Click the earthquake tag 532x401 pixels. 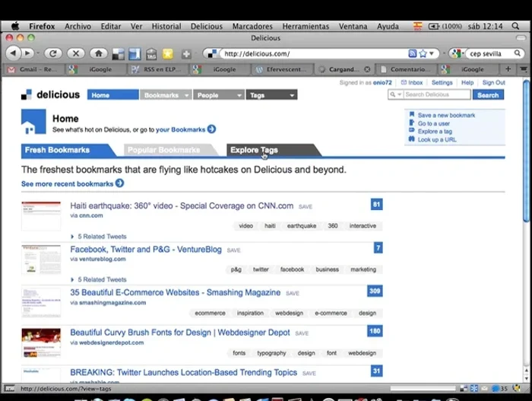pyautogui.click(x=301, y=226)
